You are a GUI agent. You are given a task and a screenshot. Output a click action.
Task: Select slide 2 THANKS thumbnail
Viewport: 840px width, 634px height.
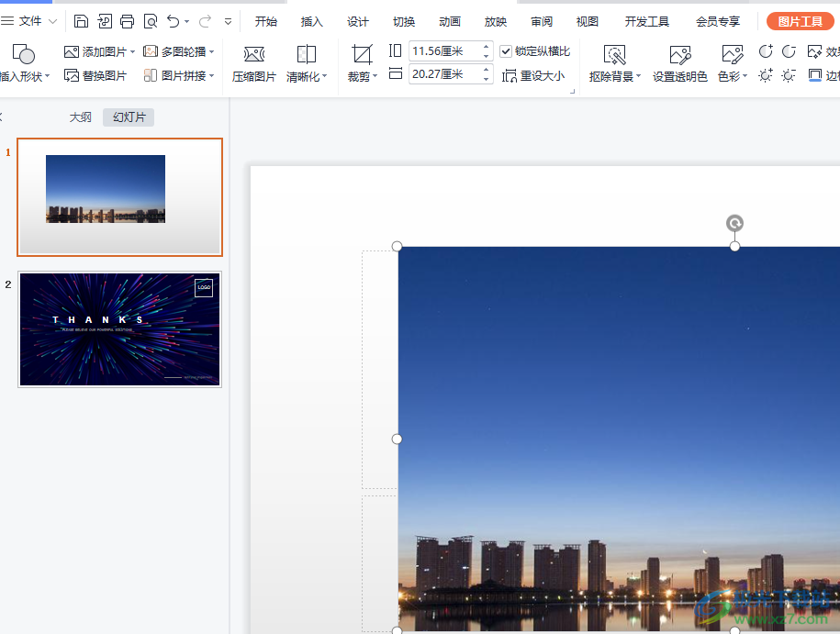click(x=119, y=329)
